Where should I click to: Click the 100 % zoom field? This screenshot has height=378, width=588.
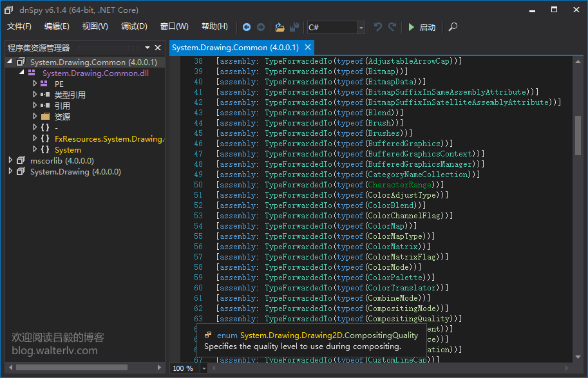[x=185, y=368]
